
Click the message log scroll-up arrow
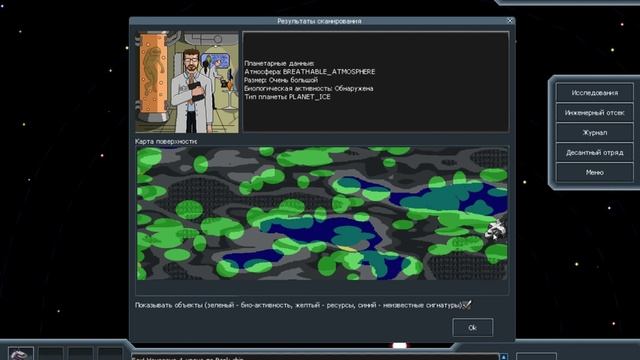pos(504,357)
